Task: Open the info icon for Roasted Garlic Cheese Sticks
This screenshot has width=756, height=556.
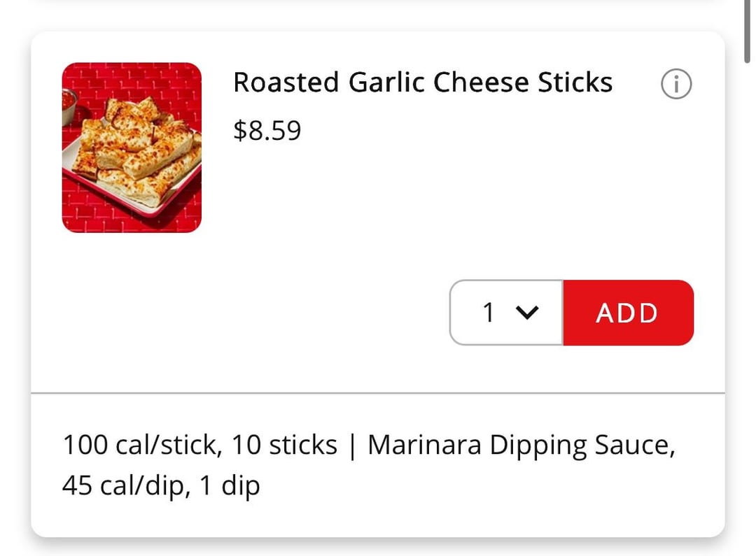Action: 675,85
